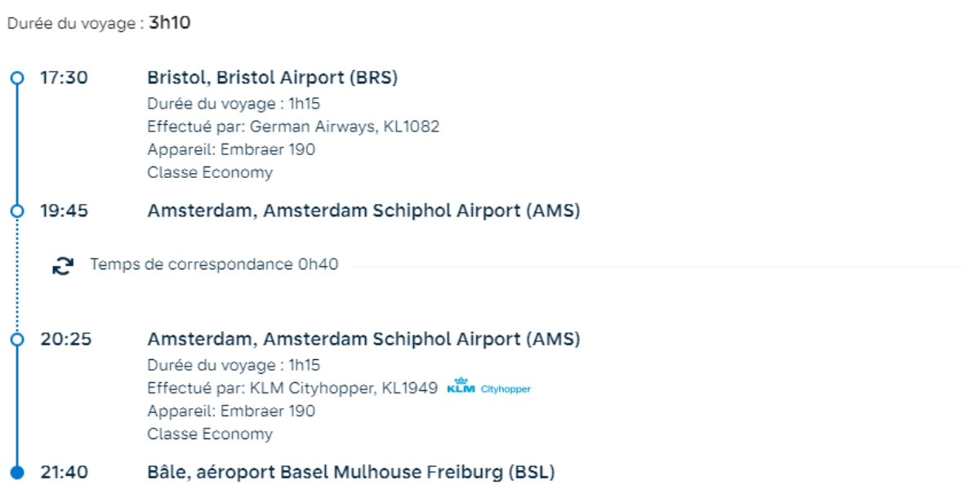Click the connection transfer arrows icon

(x=63, y=266)
